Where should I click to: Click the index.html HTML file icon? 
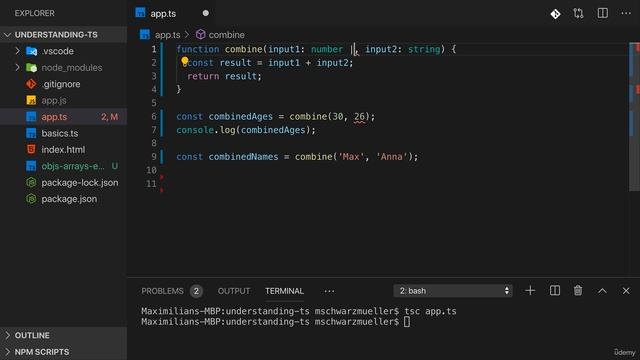tap(31, 149)
